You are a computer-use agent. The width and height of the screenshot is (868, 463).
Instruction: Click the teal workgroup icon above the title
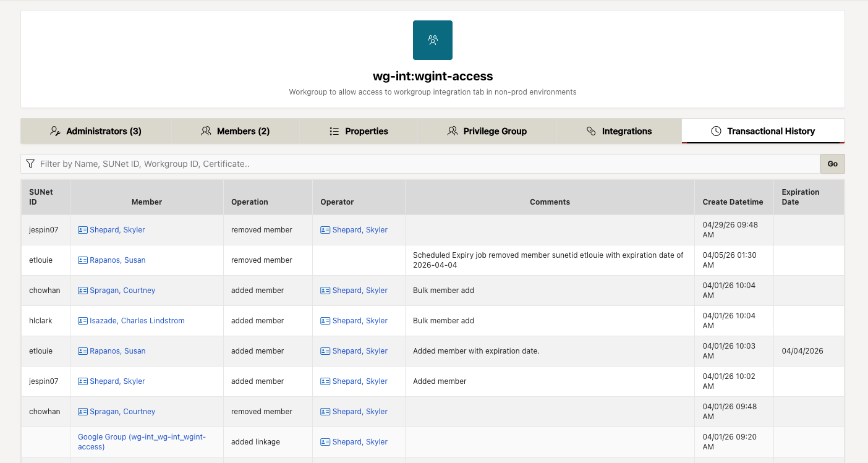[433, 40]
